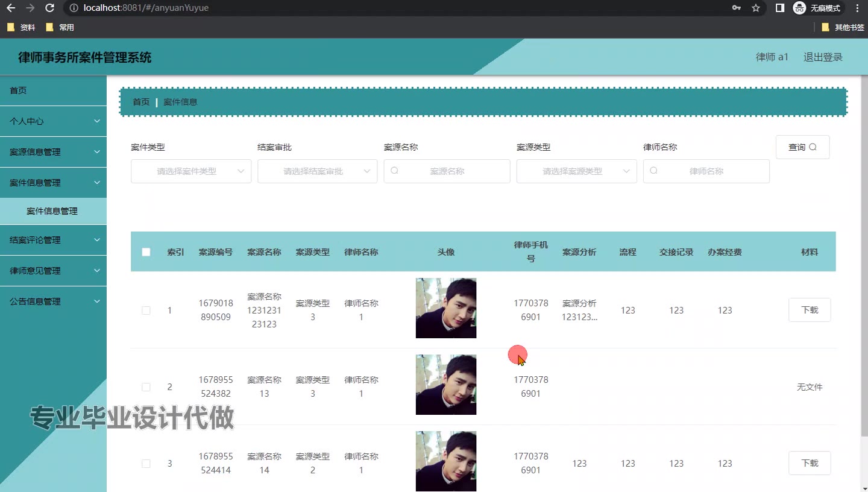The image size is (868, 492).
Task: Tick the select-all checkbox in table header
Action: tap(146, 252)
